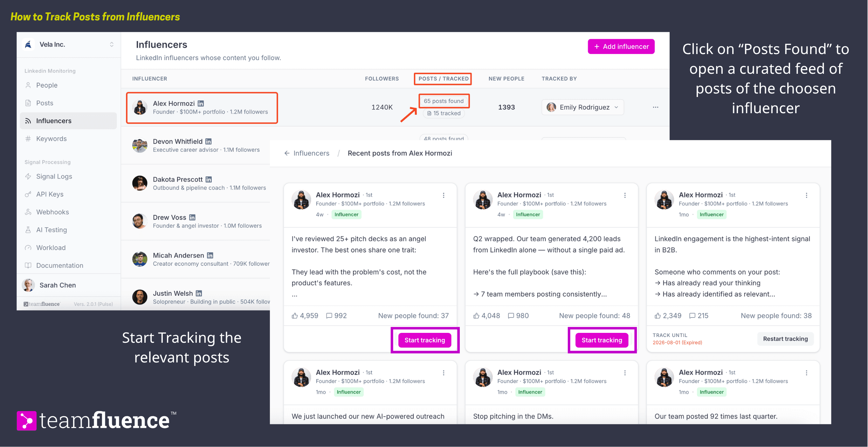Click the People icon in the sidebar
This screenshot has height=447, width=868.
click(x=28, y=85)
